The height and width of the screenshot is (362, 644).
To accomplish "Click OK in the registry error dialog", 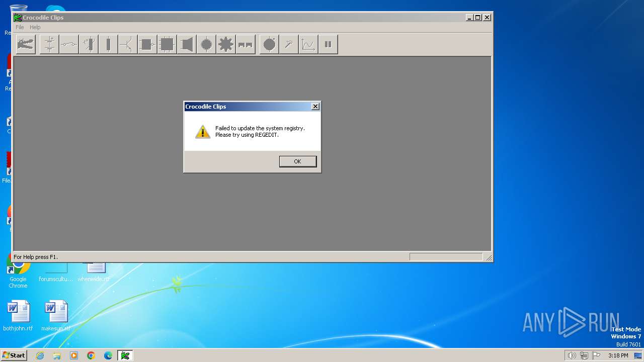I will point(298,161).
